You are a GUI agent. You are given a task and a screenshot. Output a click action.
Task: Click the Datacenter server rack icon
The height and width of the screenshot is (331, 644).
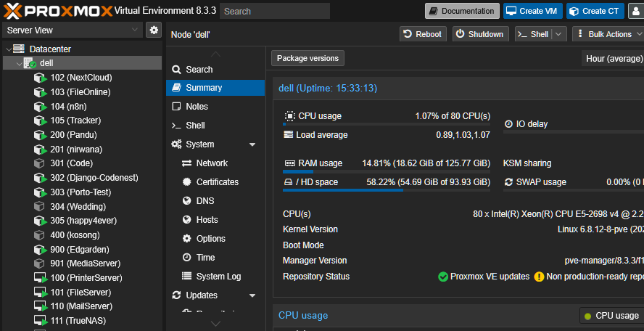coord(19,49)
